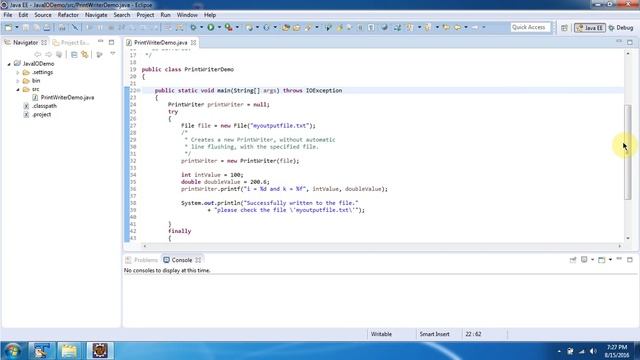Image resolution: width=640 pixels, height=360 pixels.
Task: Click the Pin Console icon
Action: (x=573, y=260)
